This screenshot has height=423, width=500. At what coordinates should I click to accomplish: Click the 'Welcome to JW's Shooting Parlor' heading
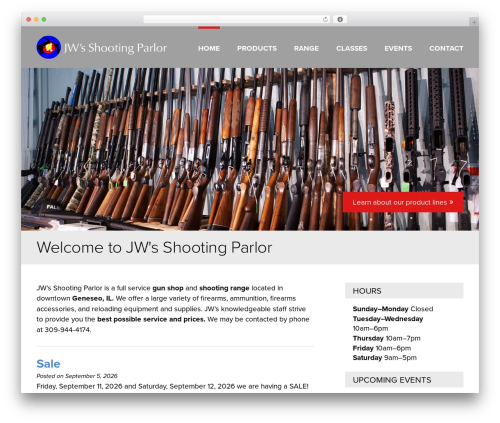pos(154,248)
